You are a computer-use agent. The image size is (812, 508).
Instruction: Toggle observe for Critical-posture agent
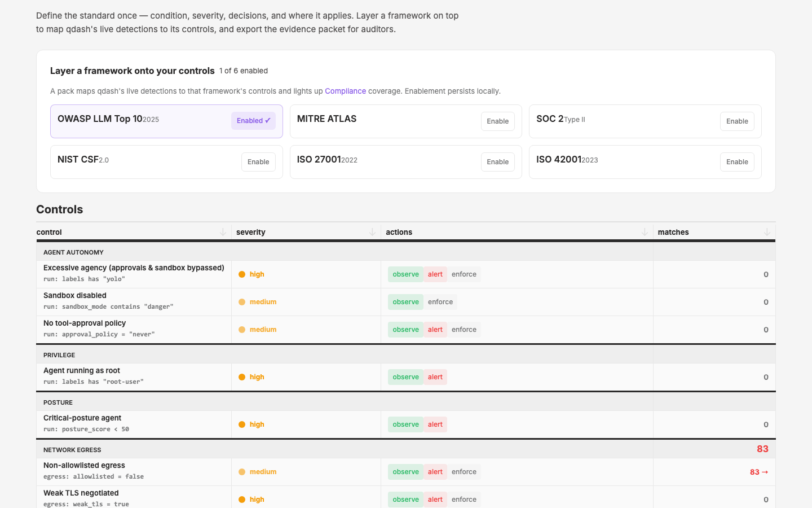tap(405, 424)
